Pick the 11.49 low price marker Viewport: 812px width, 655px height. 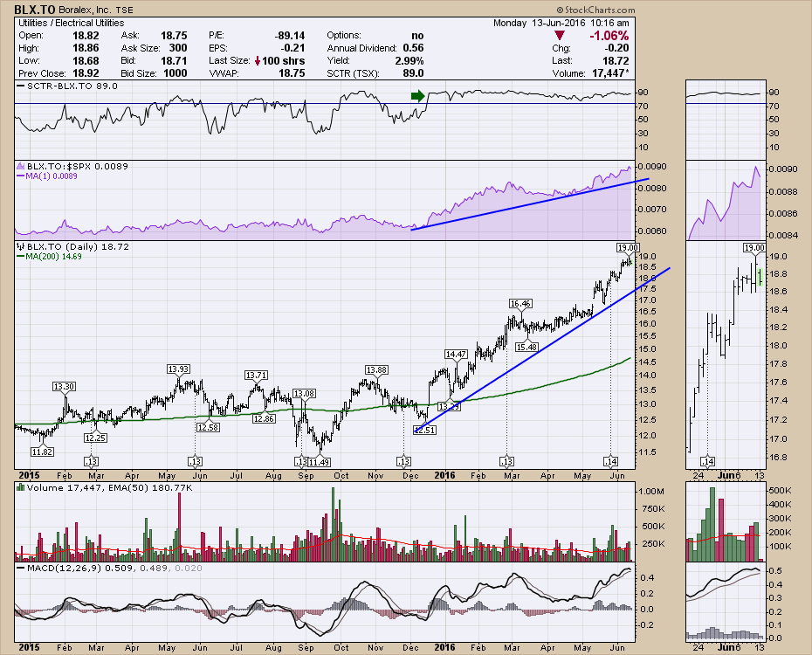click(319, 461)
